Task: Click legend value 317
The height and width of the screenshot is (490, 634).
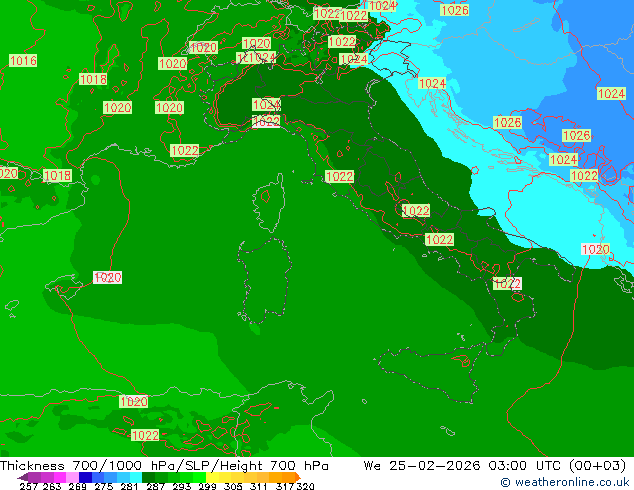Action: (x=285, y=486)
